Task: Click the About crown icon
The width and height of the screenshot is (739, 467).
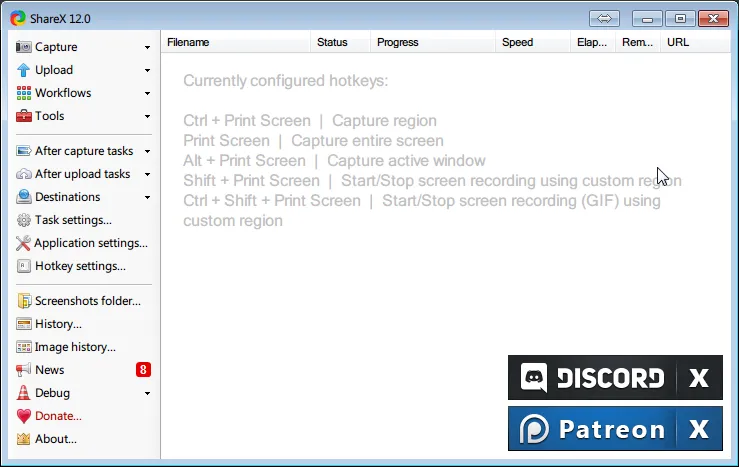Action: (24, 439)
